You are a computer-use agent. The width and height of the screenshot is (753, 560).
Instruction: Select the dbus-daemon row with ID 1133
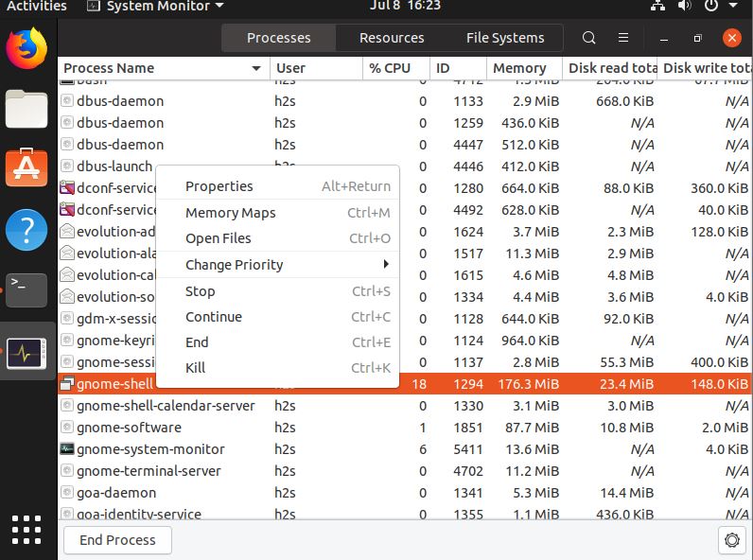pos(405,101)
